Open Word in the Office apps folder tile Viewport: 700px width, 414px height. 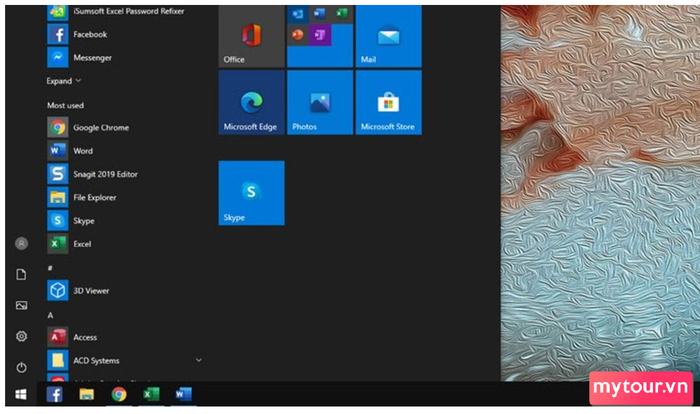click(320, 14)
